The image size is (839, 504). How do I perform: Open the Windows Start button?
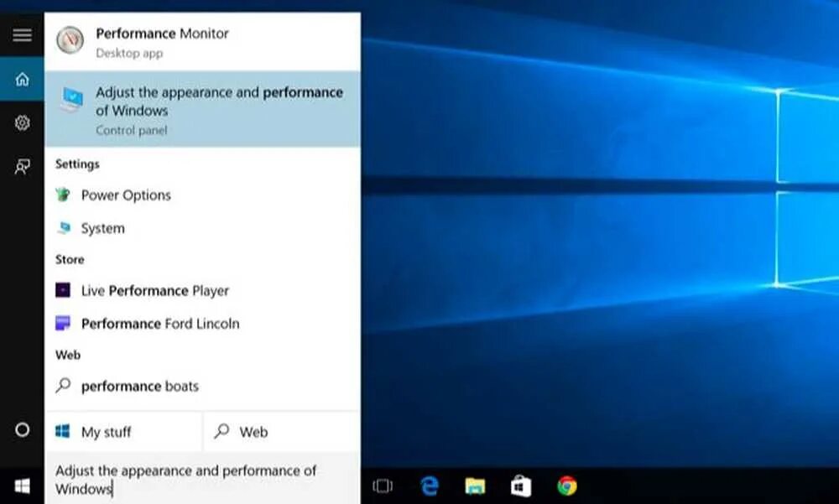click(22, 486)
